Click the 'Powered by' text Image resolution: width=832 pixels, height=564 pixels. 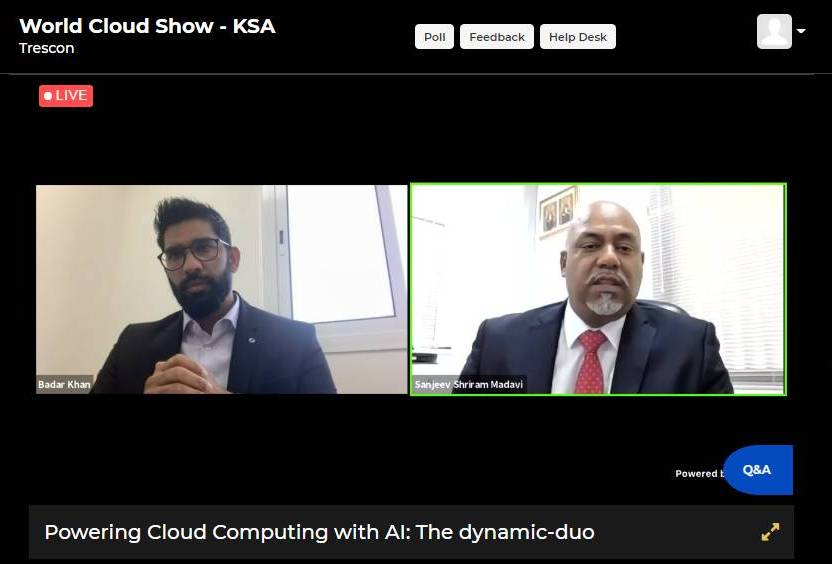(699, 473)
